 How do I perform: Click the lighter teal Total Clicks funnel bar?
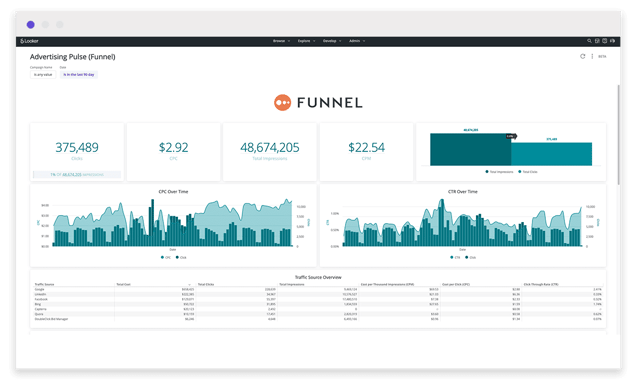551,154
